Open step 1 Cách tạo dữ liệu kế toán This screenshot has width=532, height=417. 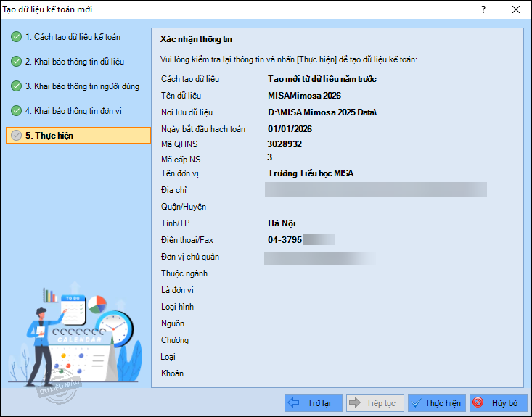coord(73,37)
